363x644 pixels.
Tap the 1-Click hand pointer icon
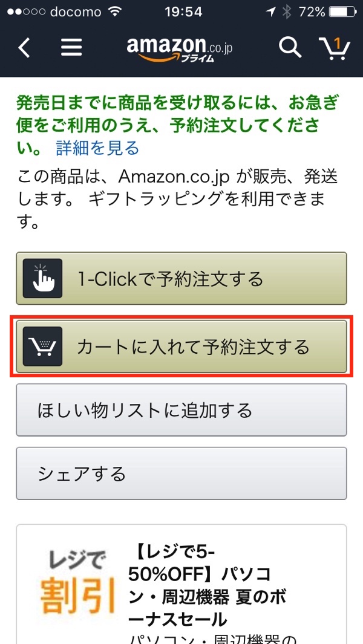point(43,279)
